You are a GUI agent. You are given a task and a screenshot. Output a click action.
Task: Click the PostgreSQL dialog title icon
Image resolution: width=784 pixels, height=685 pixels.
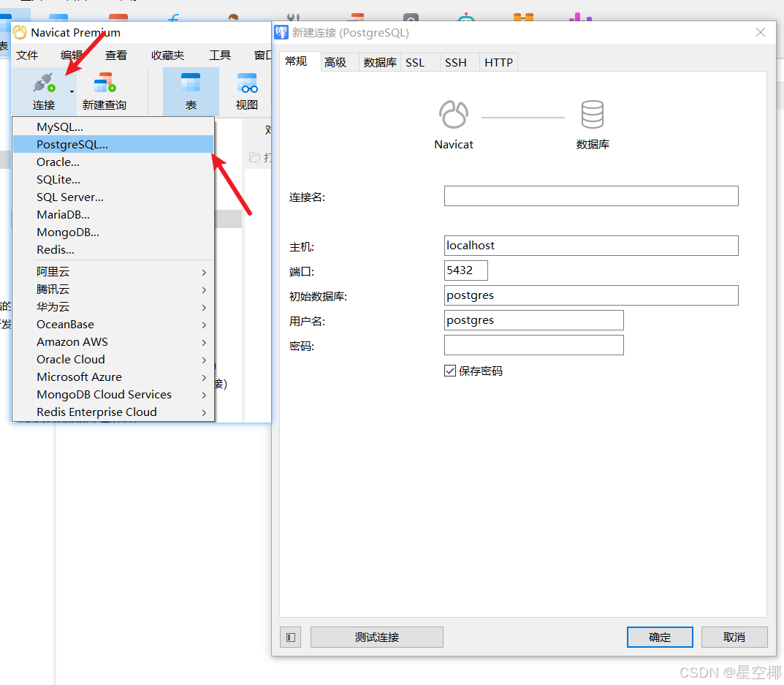(x=281, y=32)
